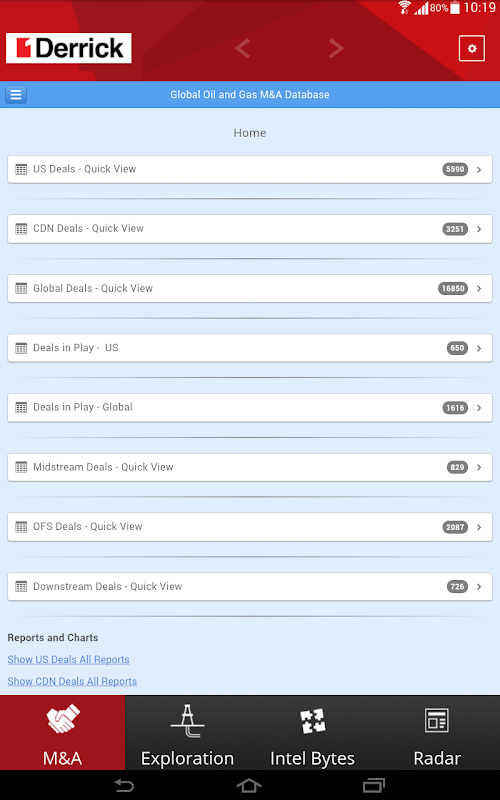Tap the forward arrow in header

tap(336, 48)
